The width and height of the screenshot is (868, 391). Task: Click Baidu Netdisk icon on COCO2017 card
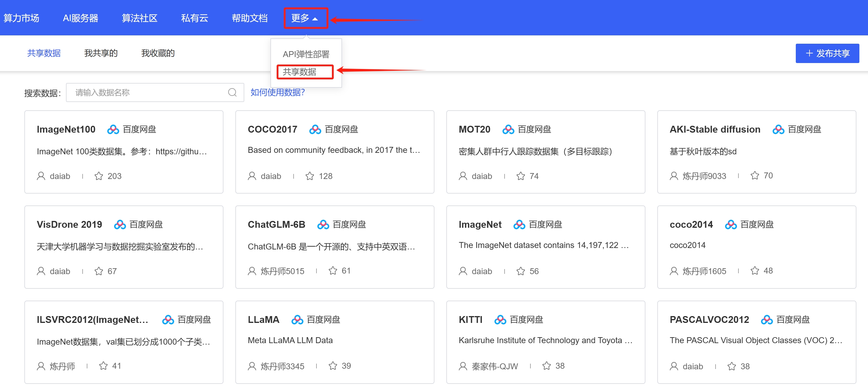(315, 129)
